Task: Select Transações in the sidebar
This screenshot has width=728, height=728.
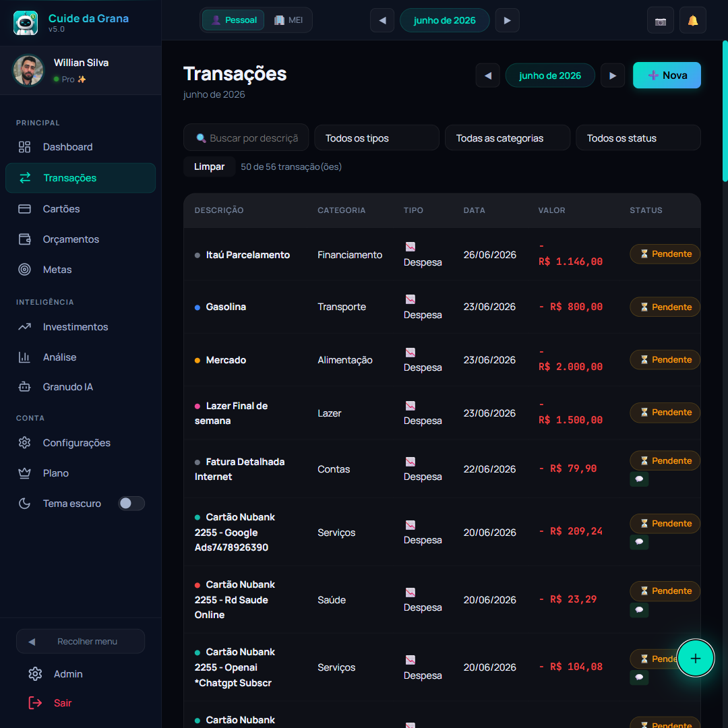Action: (x=80, y=178)
